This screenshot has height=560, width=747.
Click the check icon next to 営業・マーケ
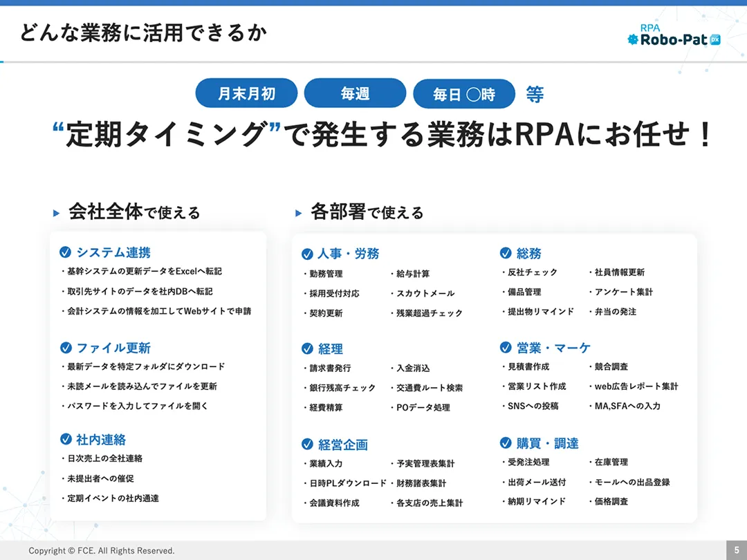click(x=506, y=347)
